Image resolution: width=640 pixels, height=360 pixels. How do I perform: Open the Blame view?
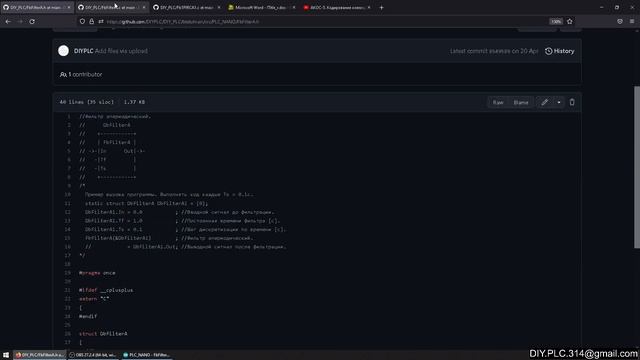(x=521, y=102)
